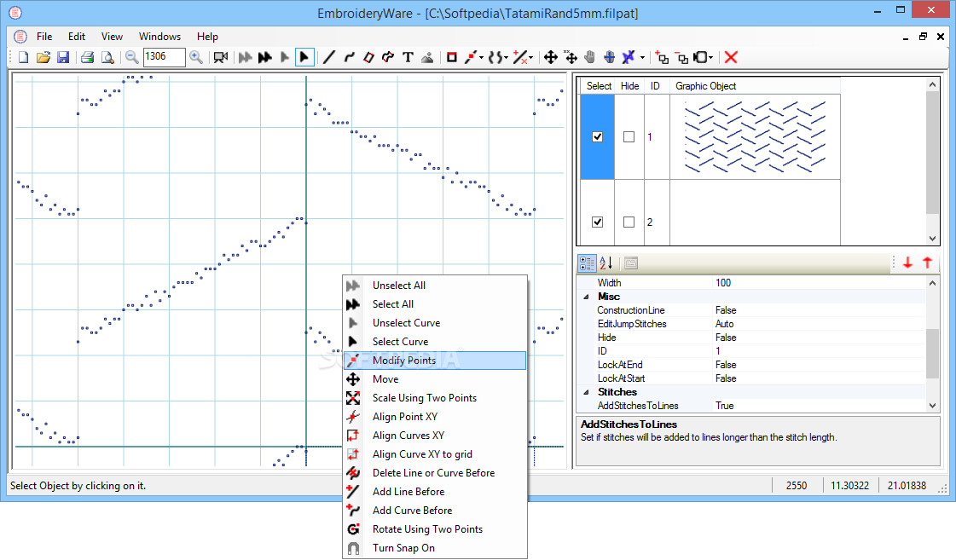This screenshot has height=560, width=956.
Task: Select the Text tool (T icon)
Action: 408,57
